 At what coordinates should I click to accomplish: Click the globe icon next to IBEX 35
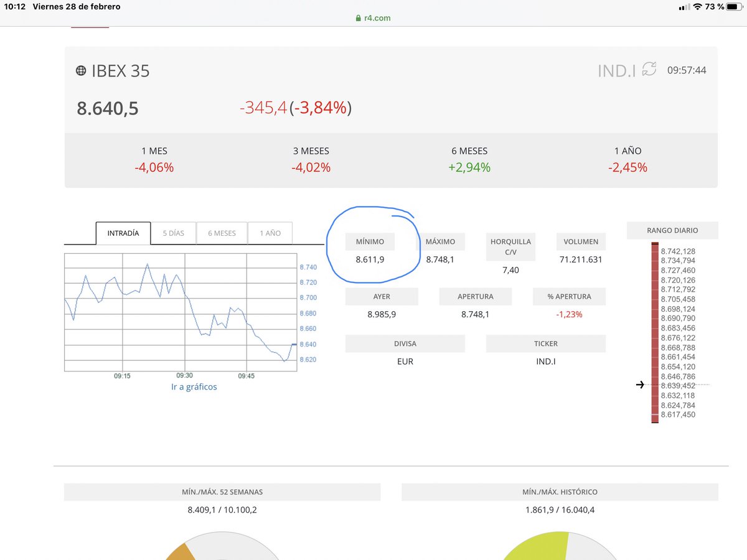[x=81, y=70]
